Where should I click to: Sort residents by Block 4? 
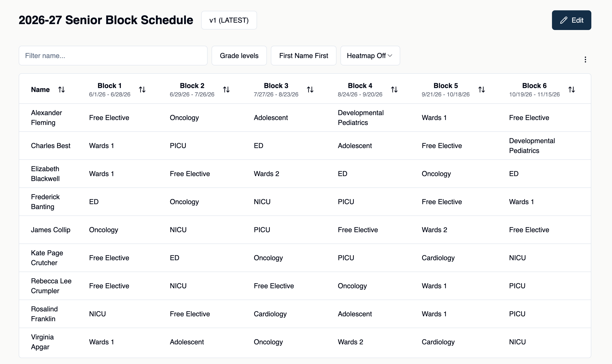pos(394,89)
